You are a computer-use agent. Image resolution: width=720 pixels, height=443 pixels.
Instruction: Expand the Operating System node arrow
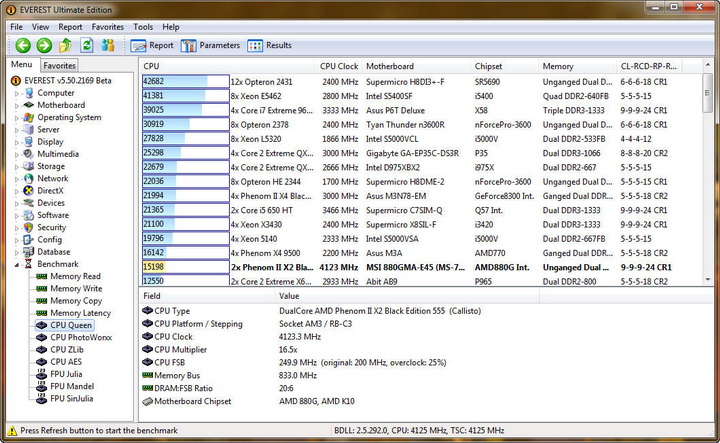(x=17, y=118)
